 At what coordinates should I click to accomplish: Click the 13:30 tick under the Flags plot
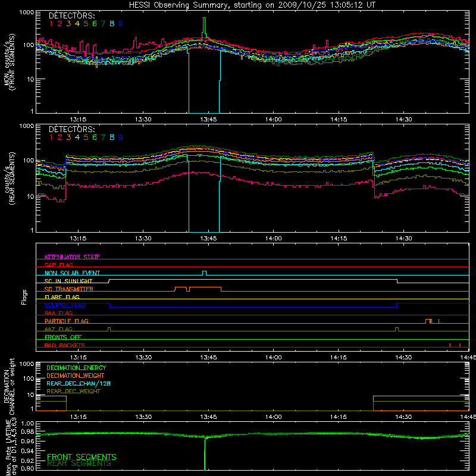point(143,358)
